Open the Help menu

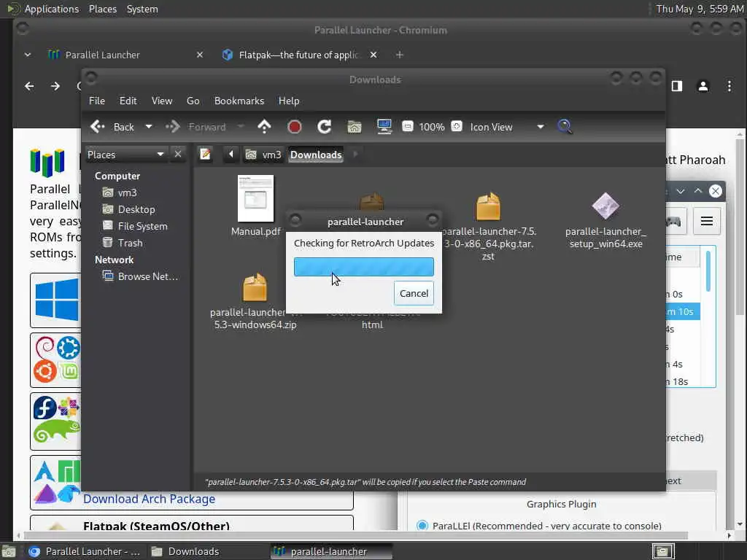coord(289,101)
